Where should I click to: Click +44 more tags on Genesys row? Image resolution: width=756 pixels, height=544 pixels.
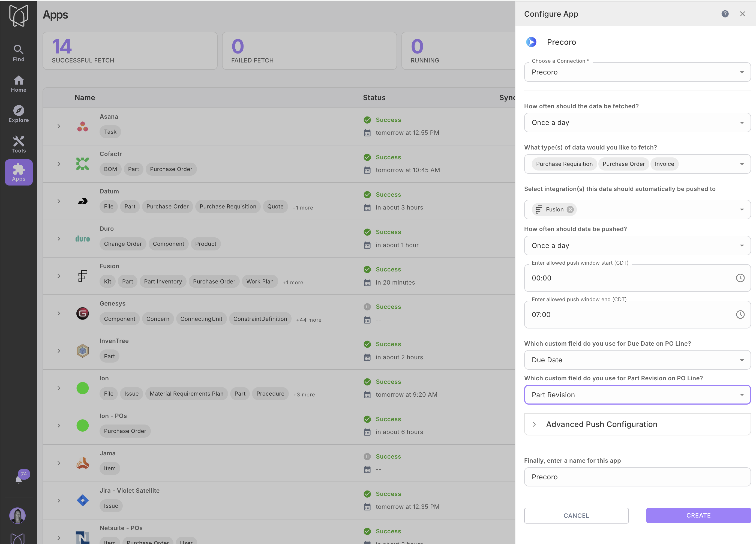309,319
